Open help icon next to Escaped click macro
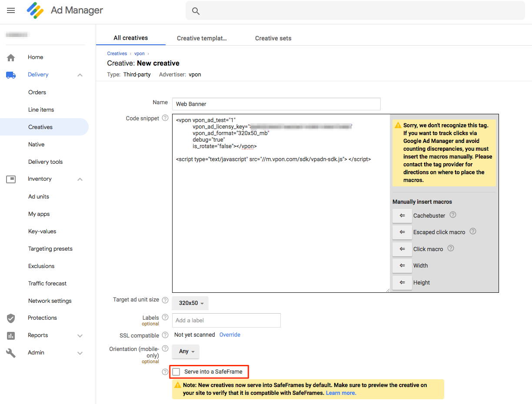The image size is (532, 404). click(x=473, y=231)
